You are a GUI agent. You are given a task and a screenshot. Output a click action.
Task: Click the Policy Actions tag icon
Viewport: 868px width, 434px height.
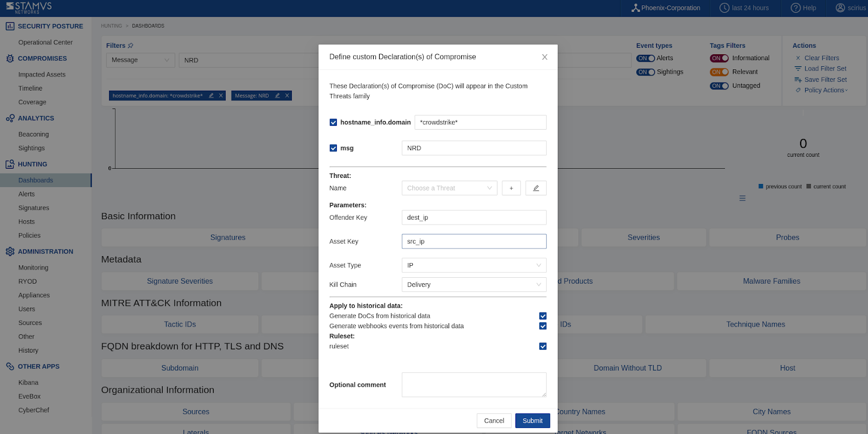click(x=798, y=91)
